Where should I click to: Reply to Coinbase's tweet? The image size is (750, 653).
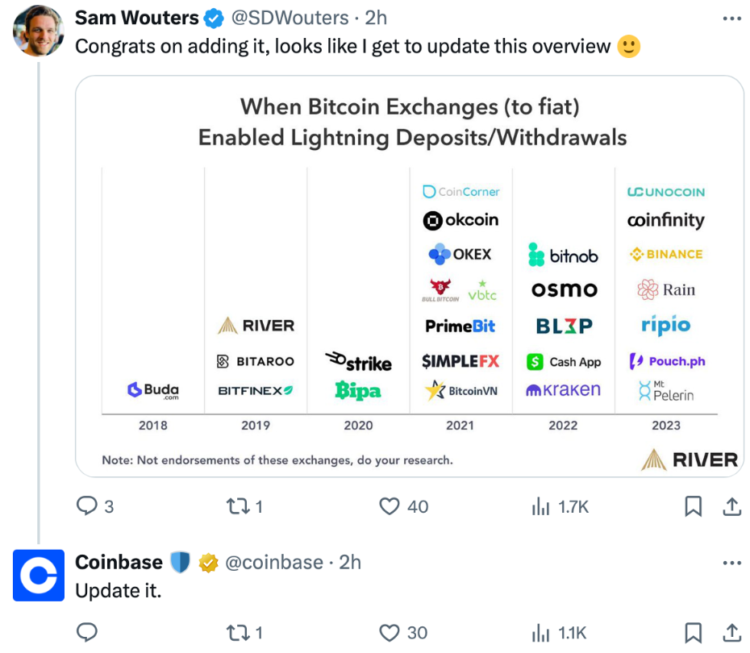coord(88,632)
